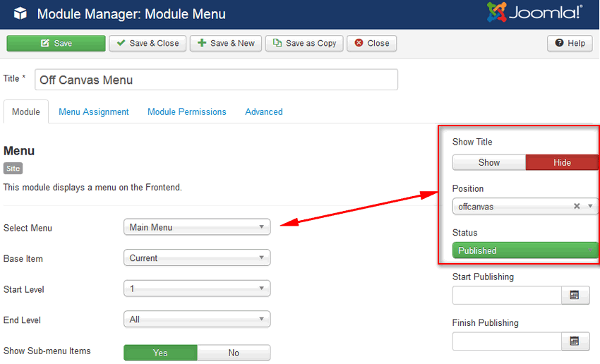Click Save as Copy button
The height and width of the screenshot is (364, 600).
304,43
